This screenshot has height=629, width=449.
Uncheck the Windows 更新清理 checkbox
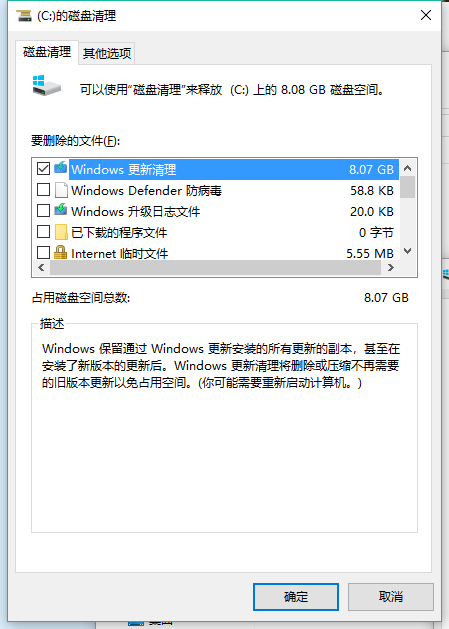43,168
